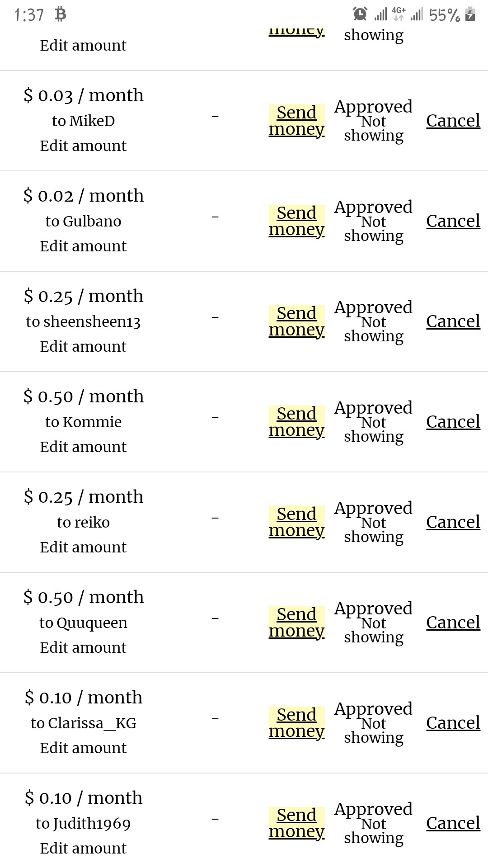This screenshot has width=488, height=868.
Task: Send money to Kommie
Action: [296, 422]
